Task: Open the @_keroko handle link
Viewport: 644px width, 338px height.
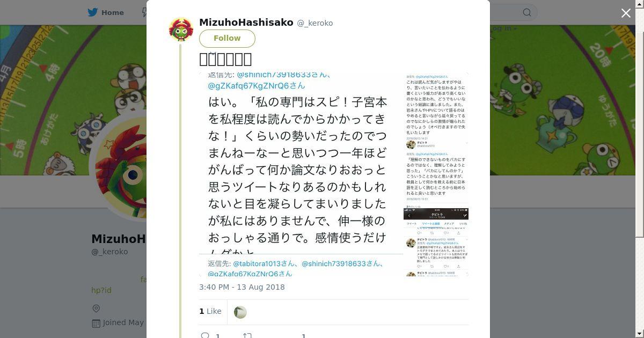Action: (315, 23)
